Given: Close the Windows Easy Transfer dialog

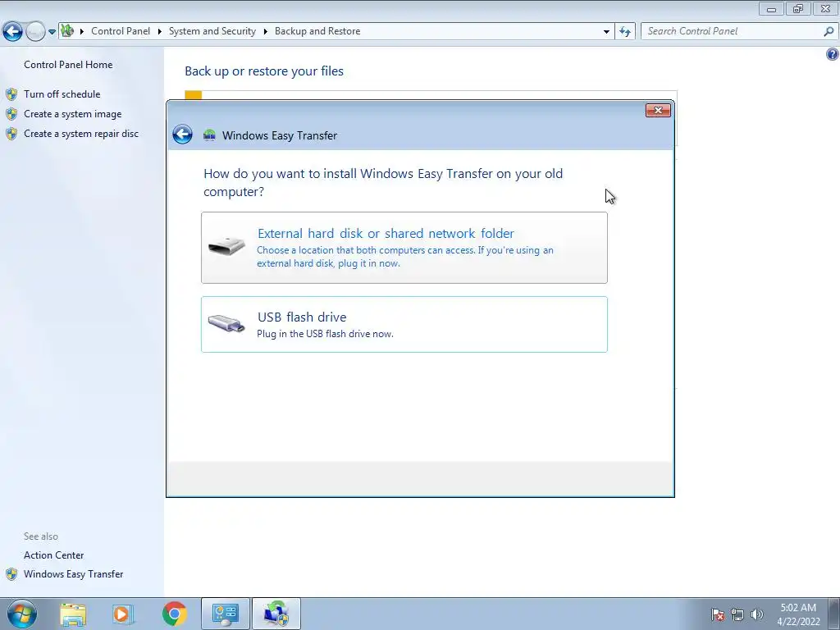Looking at the screenshot, I should (658, 110).
